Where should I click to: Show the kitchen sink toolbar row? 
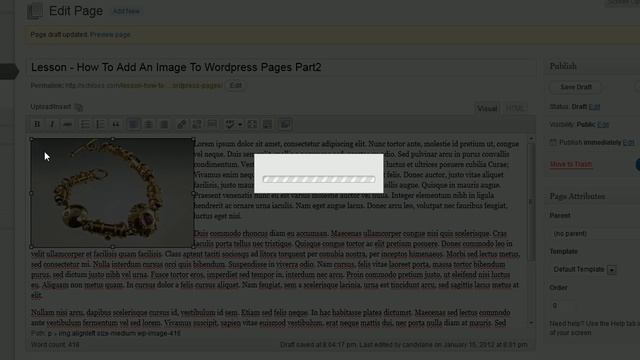point(268,124)
